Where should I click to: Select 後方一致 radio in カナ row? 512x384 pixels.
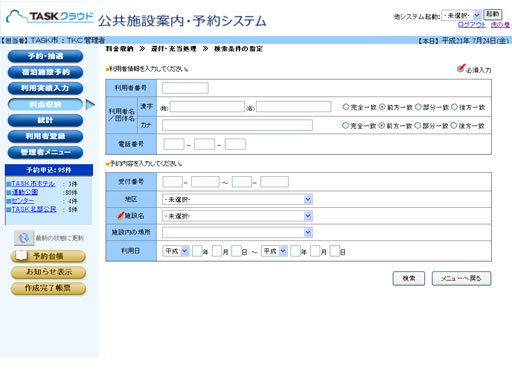[454, 125]
